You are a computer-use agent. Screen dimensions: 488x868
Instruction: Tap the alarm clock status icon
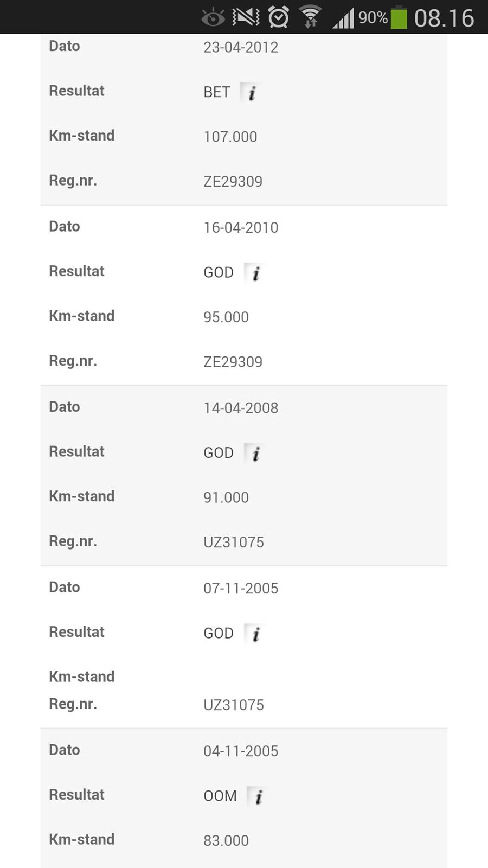tap(279, 17)
